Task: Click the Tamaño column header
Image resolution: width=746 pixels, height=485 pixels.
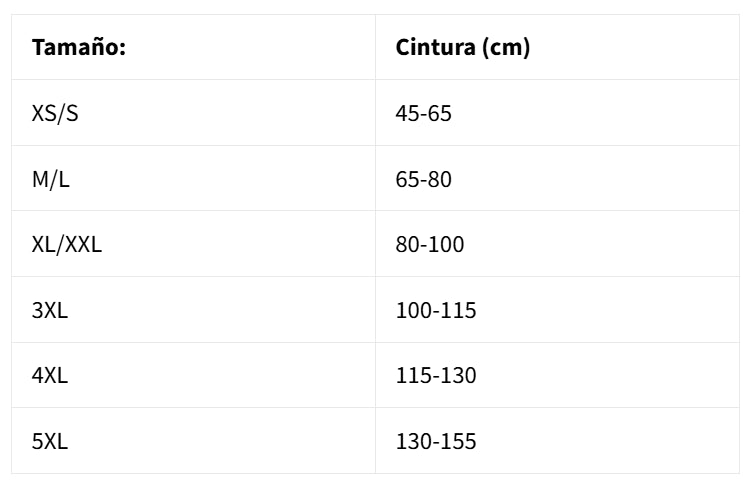Action: [x=79, y=48]
